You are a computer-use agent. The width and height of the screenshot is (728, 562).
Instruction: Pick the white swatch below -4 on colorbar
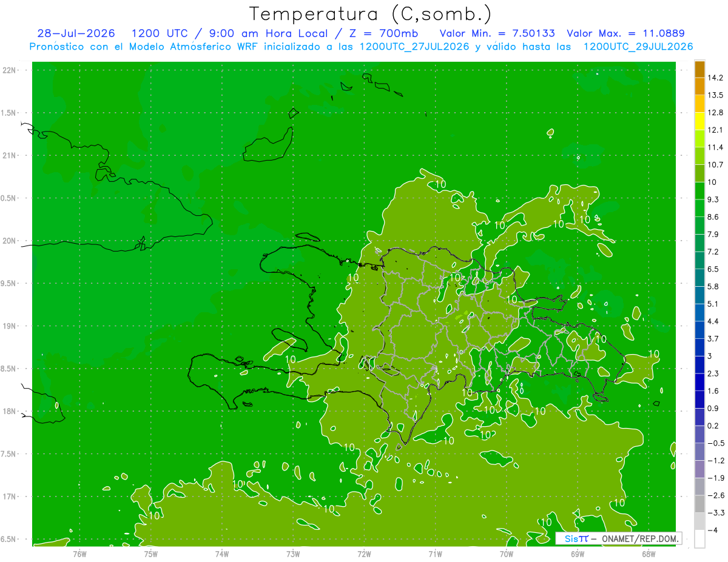click(x=699, y=538)
